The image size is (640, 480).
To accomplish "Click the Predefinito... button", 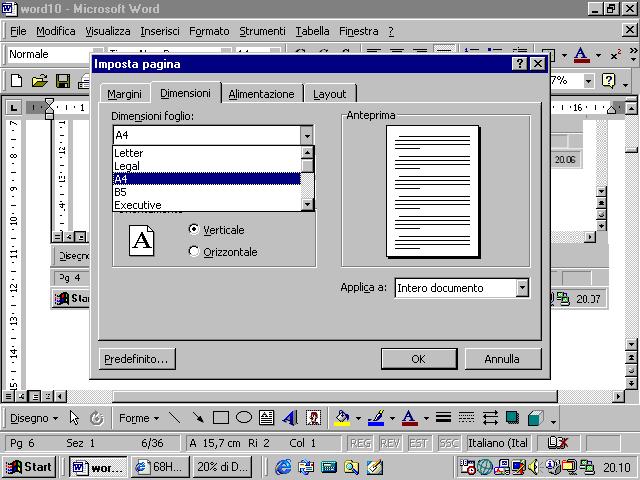I will tap(137, 359).
